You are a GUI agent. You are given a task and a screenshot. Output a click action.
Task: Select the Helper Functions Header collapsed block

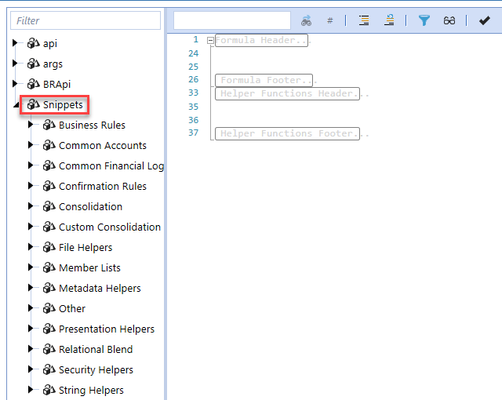tap(287, 94)
